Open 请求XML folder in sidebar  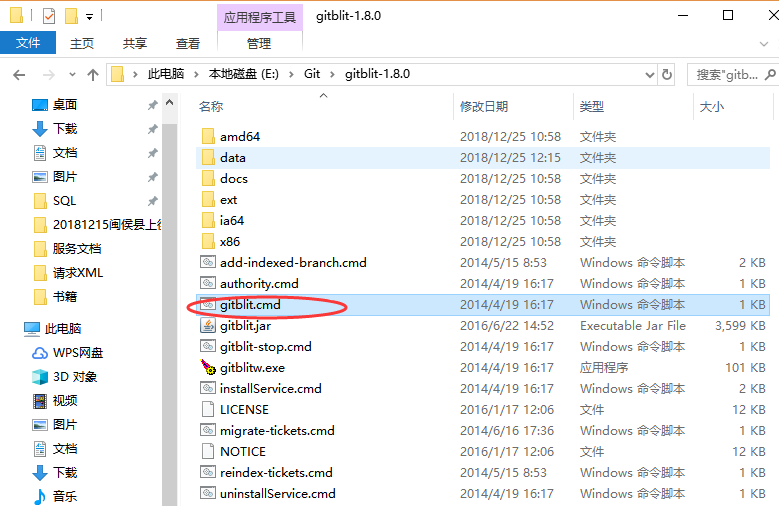[68, 272]
